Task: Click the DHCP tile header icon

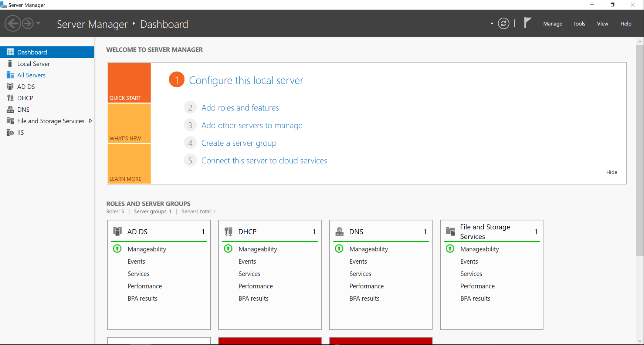Action: 228,231
